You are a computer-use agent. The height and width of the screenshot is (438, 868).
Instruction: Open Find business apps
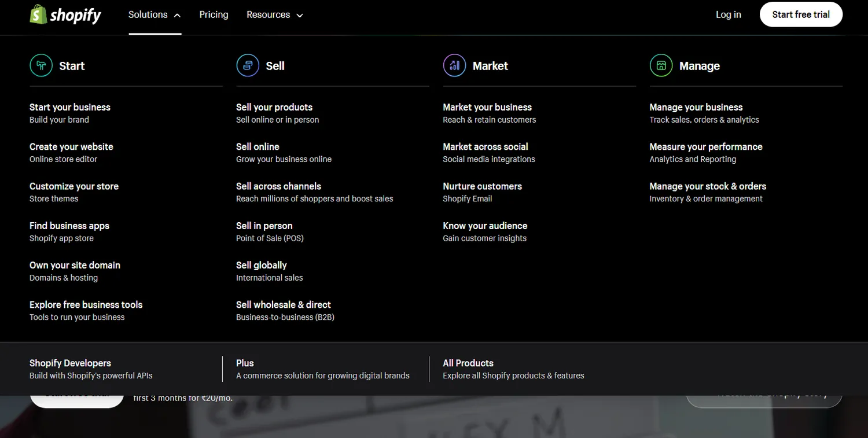coord(69,226)
